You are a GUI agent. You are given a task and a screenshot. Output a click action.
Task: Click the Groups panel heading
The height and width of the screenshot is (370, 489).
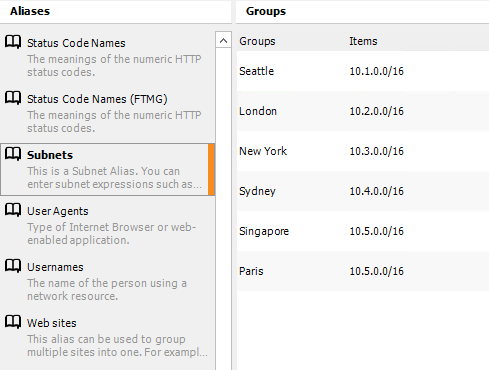click(266, 11)
